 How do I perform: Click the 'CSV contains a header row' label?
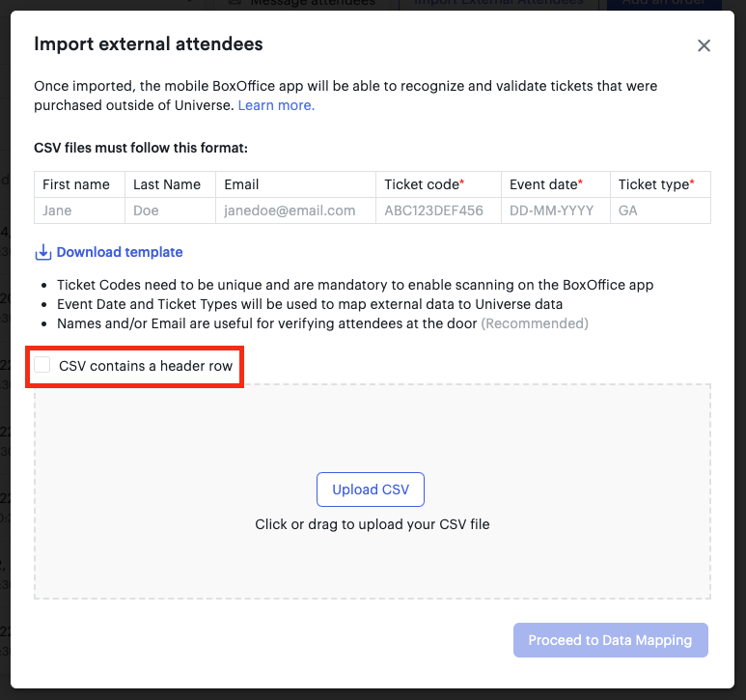(x=146, y=366)
